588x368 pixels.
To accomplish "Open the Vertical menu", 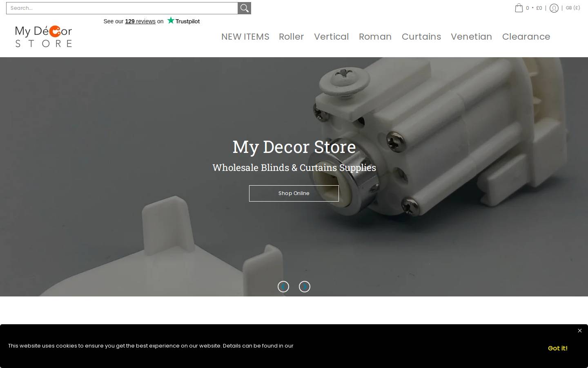I will pyautogui.click(x=331, y=36).
